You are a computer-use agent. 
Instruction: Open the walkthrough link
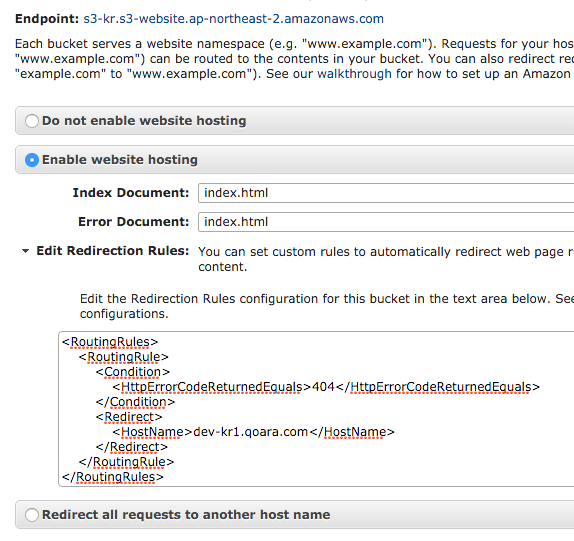[x=354, y=74]
